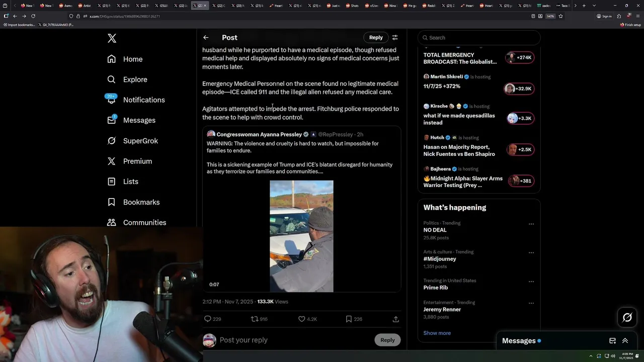Screen dimensions: 644x362
Task: Switch to the Taco tab
Action: [562, 6]
